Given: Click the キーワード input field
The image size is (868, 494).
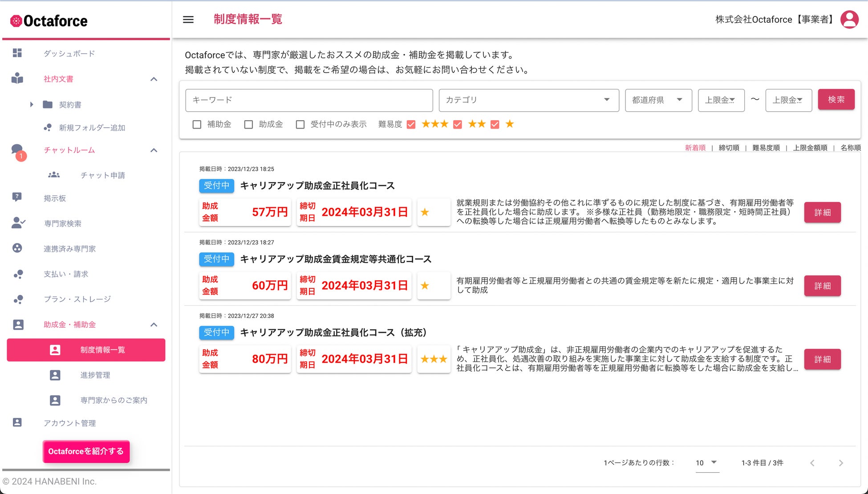Looking at the screenshot, I should click(309, 100).
